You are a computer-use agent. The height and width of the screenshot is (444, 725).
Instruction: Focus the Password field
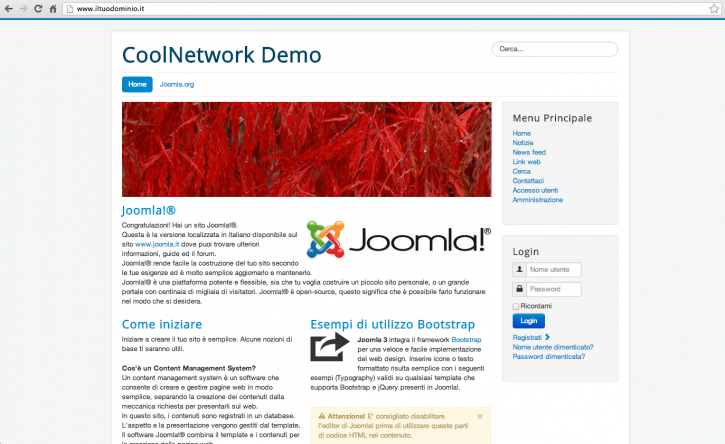pos(553,289)
